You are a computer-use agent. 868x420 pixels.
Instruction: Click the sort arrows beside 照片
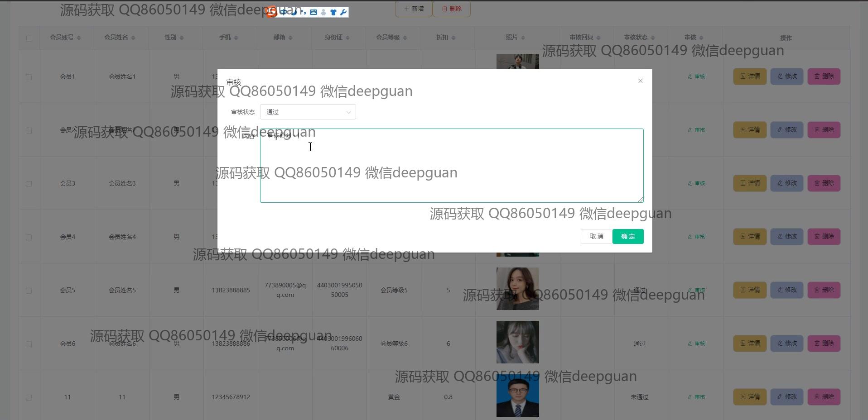523,38
